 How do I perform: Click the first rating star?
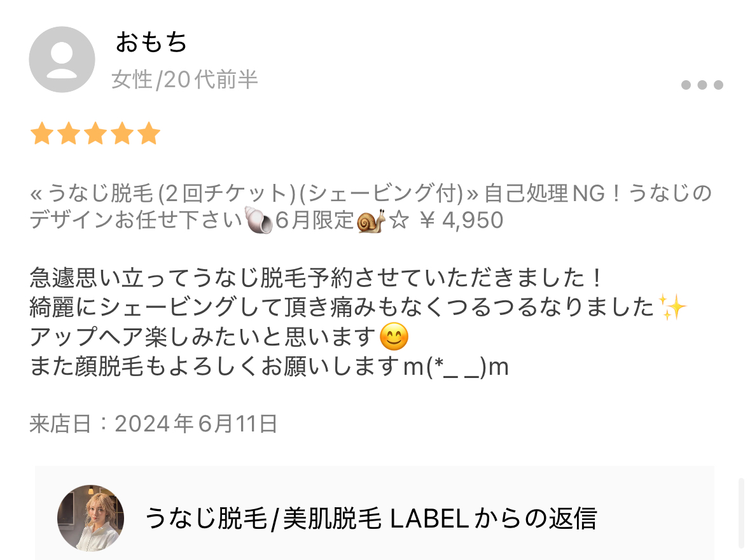[42, 133]
